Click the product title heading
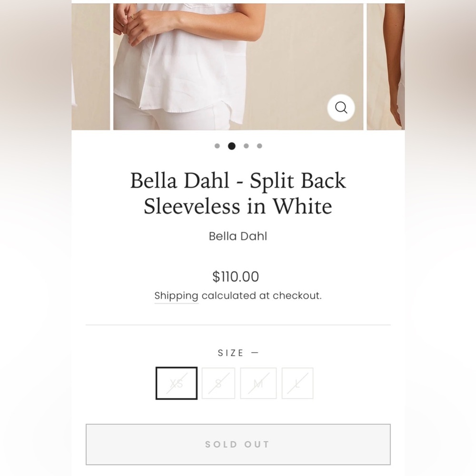Image resolution: width=476 pixels, height=476 pixels. (238, 193)
